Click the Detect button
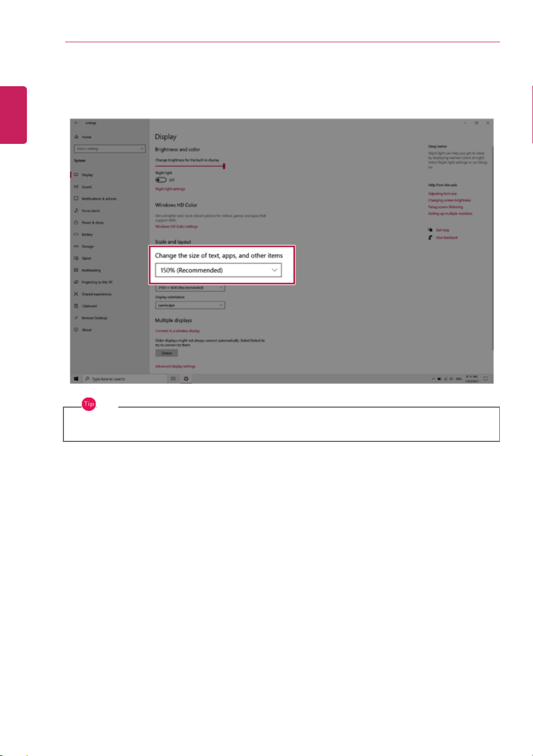This screenshot has width=533, height=756. pos(166,353)
